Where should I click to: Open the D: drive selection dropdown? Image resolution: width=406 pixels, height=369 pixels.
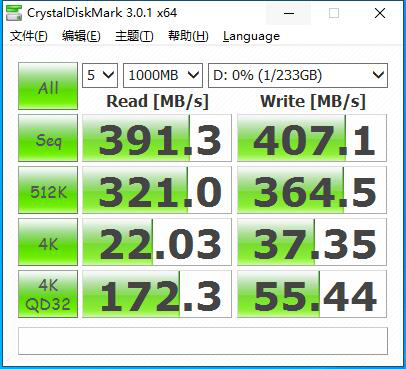pos(298,75)
